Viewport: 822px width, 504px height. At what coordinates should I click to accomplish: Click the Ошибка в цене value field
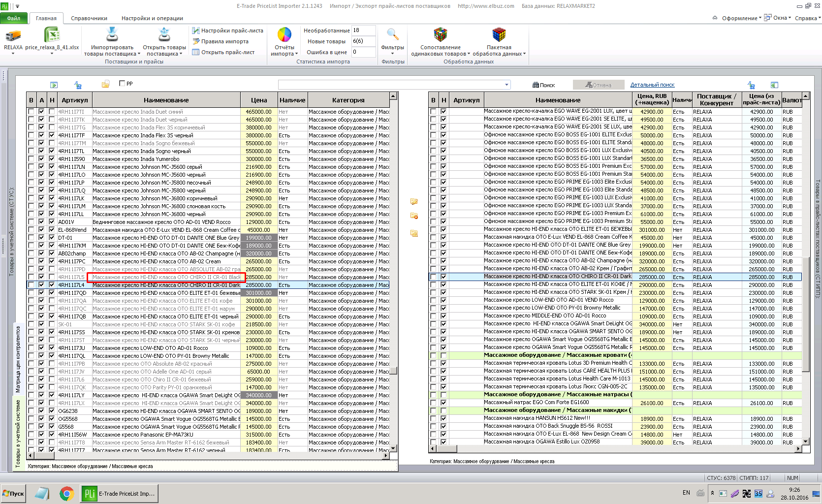(x=364, y=52)
